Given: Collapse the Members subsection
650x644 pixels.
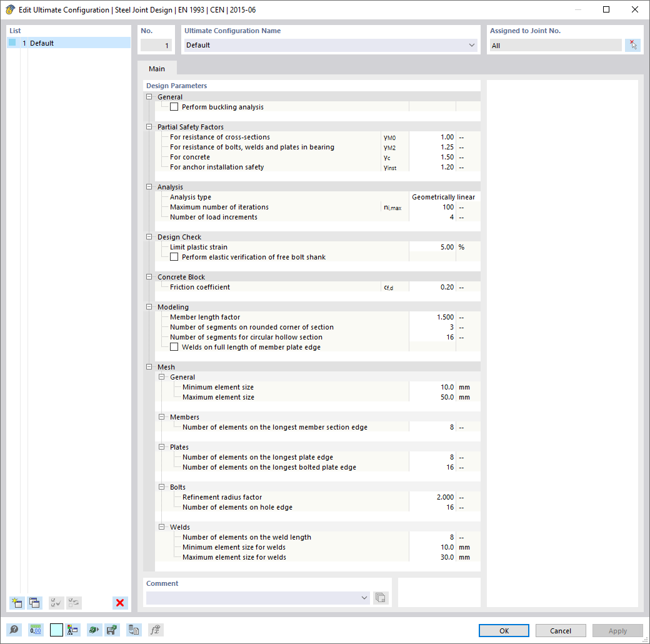Looking at the screenshot, I should (x=162, y=417).
